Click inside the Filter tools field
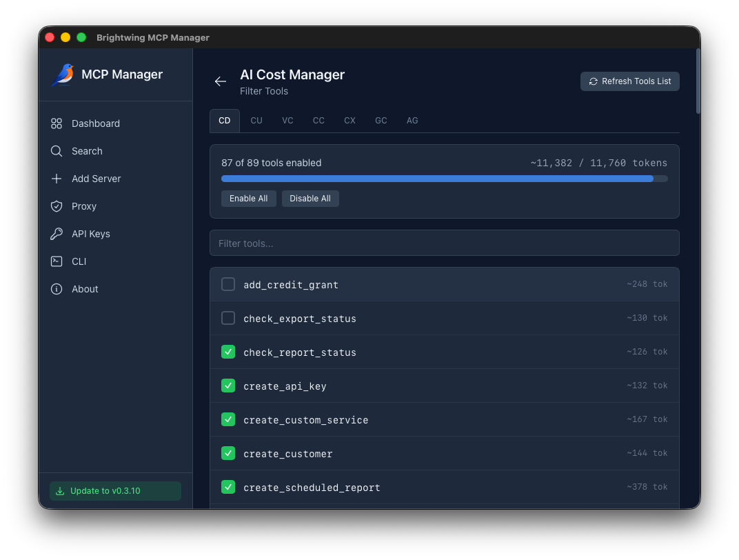The image size is (739, 560). 444,243
